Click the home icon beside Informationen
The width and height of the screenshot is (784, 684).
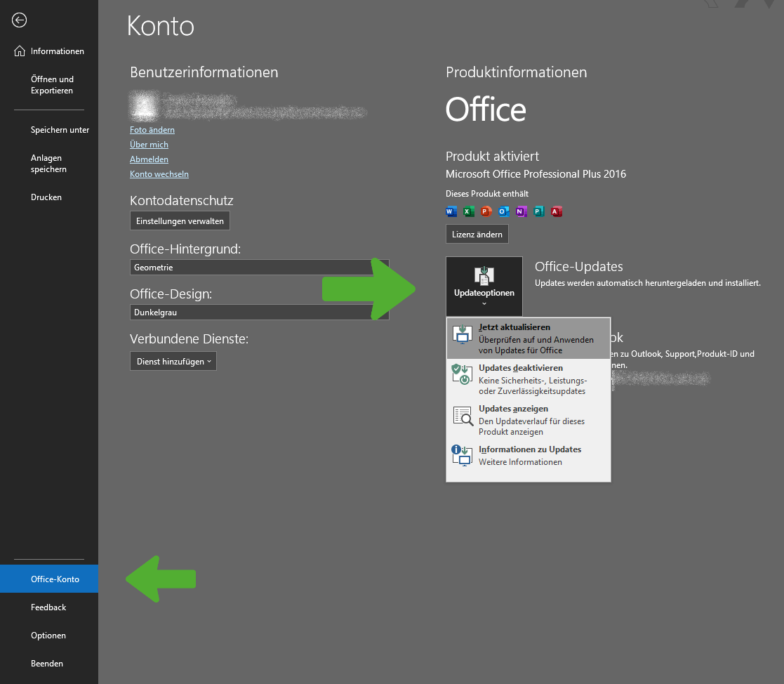[20, 51]
